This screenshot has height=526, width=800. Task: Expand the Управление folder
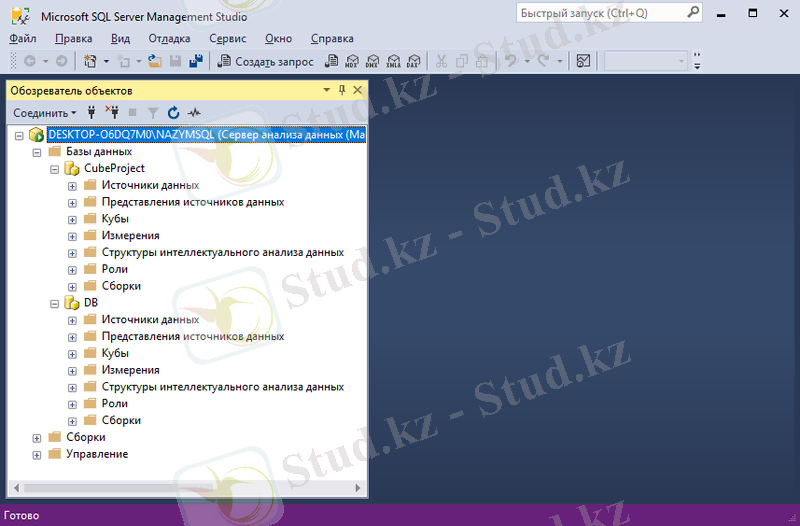pyautogui.click(x=37, y=455)
